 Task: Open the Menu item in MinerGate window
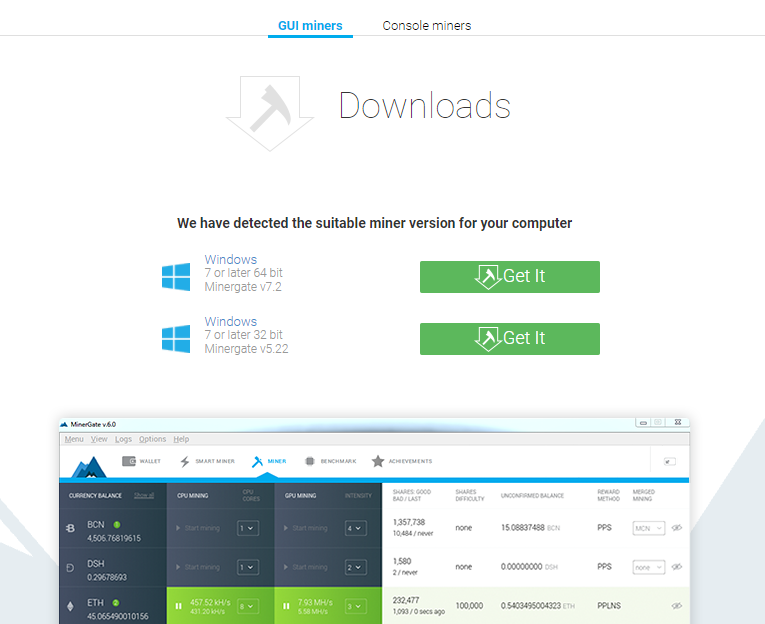point(74,439)
